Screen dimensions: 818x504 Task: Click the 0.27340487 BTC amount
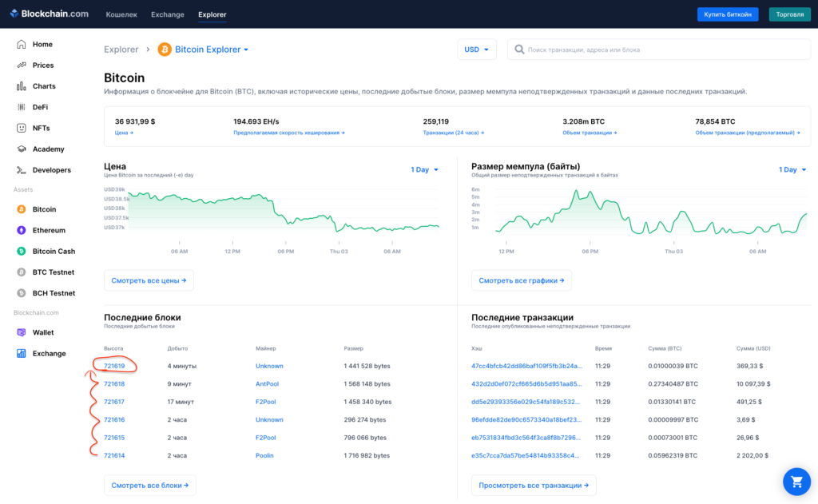click(673, 384)
